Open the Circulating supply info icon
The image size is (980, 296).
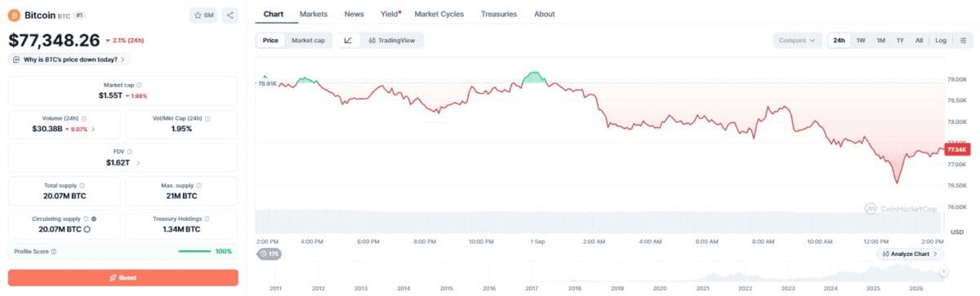[87, 219]
